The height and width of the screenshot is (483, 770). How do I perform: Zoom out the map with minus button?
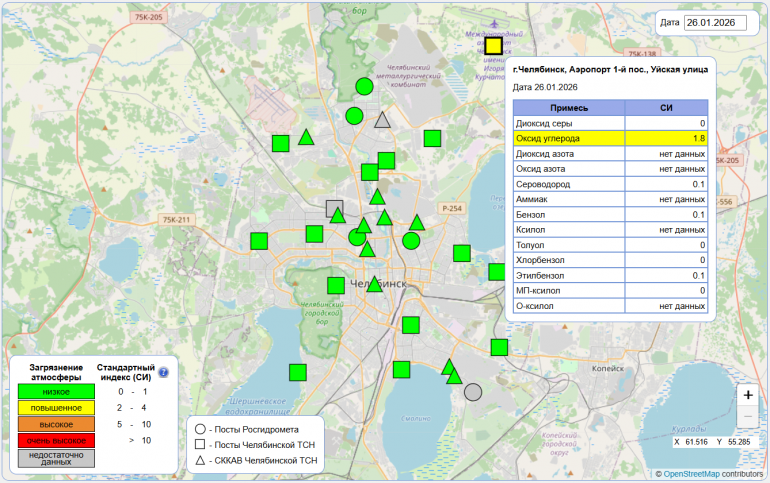click(748, 417)
